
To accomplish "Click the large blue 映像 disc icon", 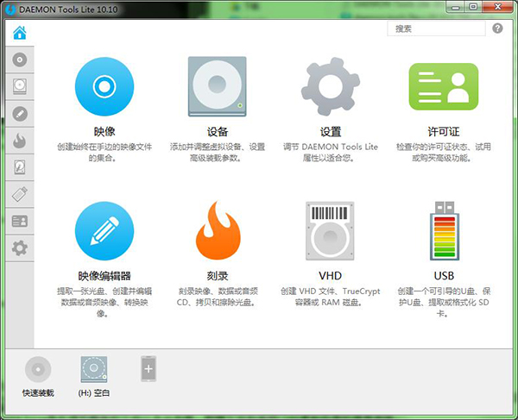I will [x=104, y=86].
